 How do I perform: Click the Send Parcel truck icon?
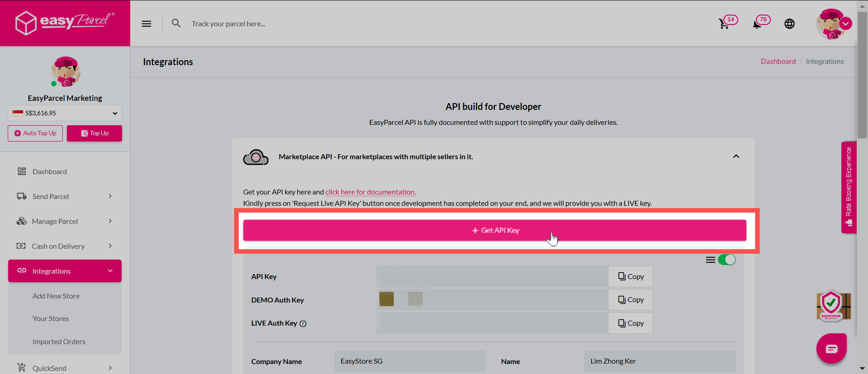(x=22, y=196)
